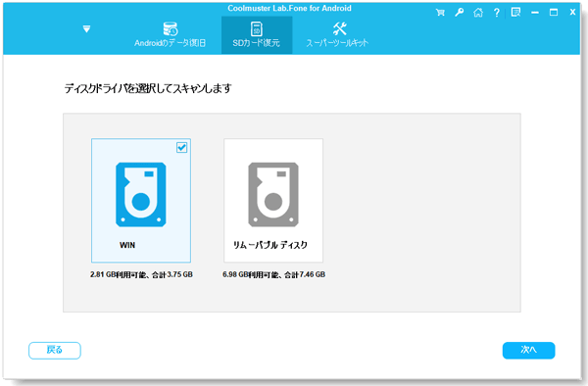The image size is (588, 386).
Task: Select the SDカード復元 tab
Action: pyautogui.click(x=257, y=35)
